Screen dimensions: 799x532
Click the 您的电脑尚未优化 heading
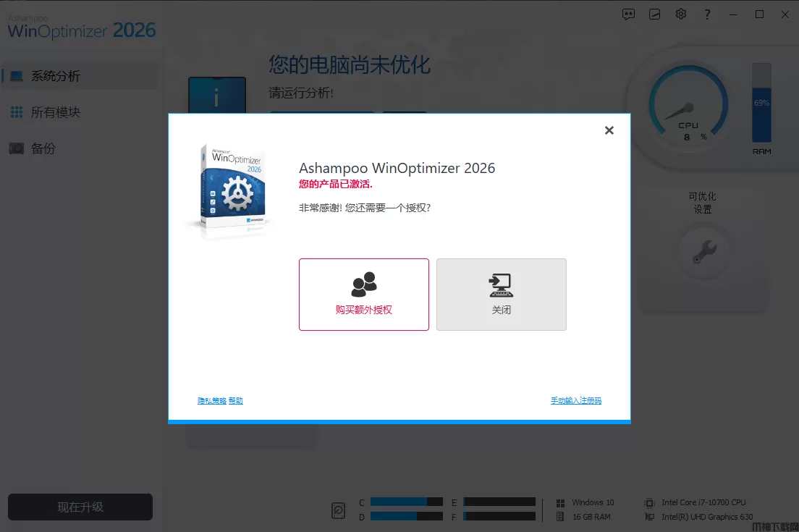tap(350, 64)
